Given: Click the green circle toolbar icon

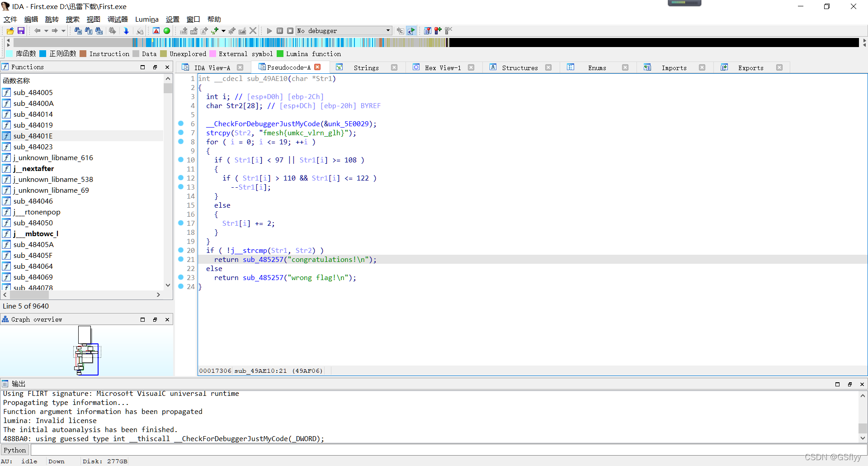Looking at the screenshot, I should 167,31.
